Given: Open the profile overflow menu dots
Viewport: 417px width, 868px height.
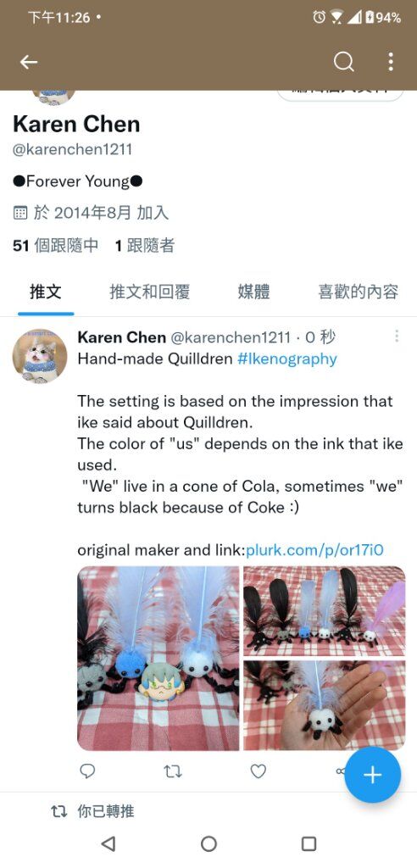Looking at the screenshot, I should (391, 62).
